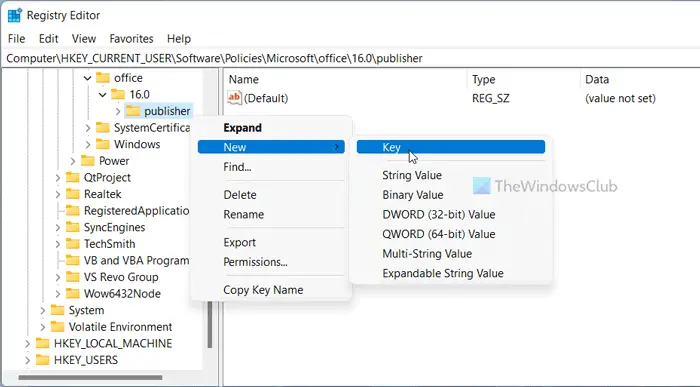Open the View menu
The image size is (700, 387).
tap(84, 39)
